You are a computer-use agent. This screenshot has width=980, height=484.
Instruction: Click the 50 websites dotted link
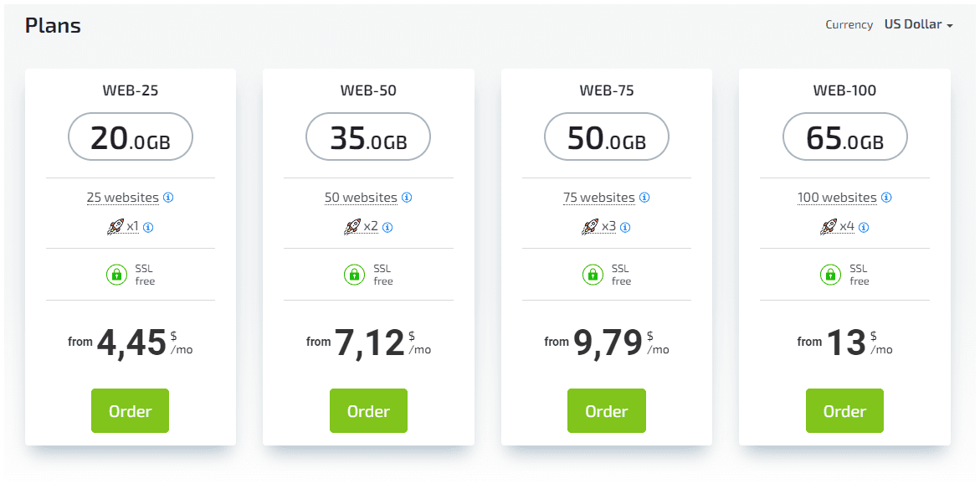362,198
